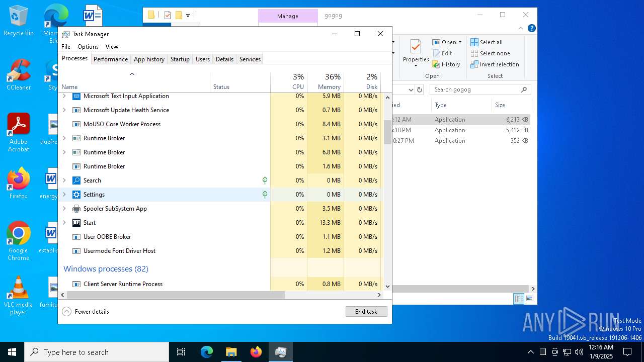Click the History icon in Explorer ribbon
The height and width of the screenshot is (362, 644).
click(x=436, y=64)
